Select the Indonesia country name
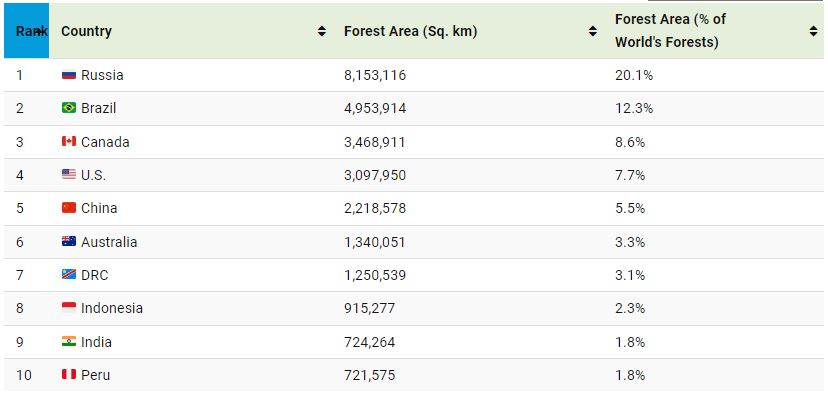The width and height of the screenshot is (828, 405). [112, 308]
